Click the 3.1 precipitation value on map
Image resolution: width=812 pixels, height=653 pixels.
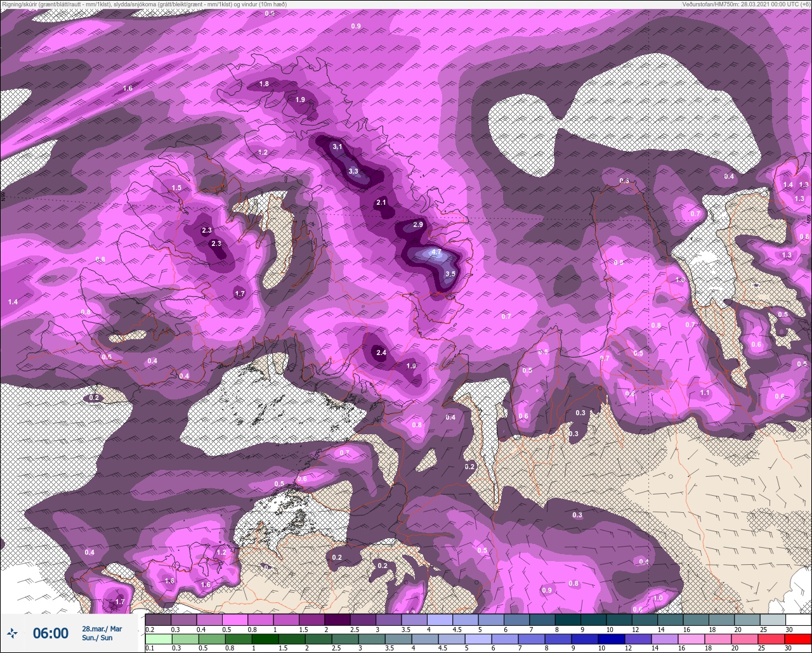337,147
